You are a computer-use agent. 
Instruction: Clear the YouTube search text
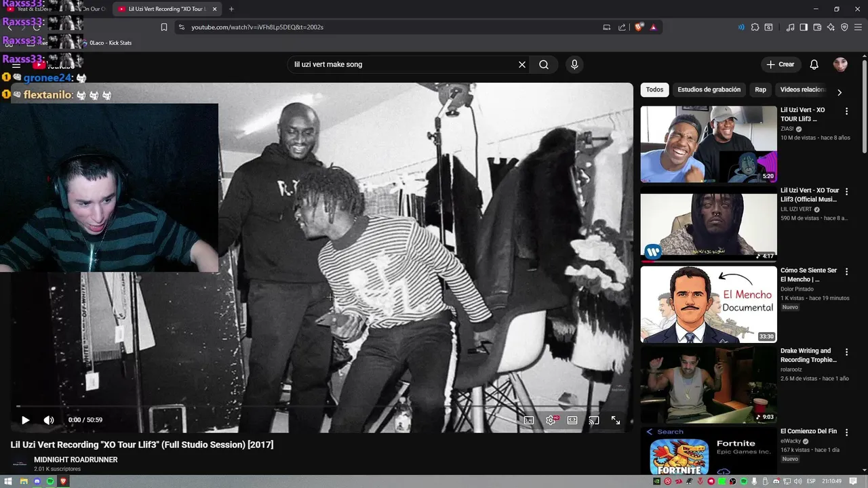522,64
